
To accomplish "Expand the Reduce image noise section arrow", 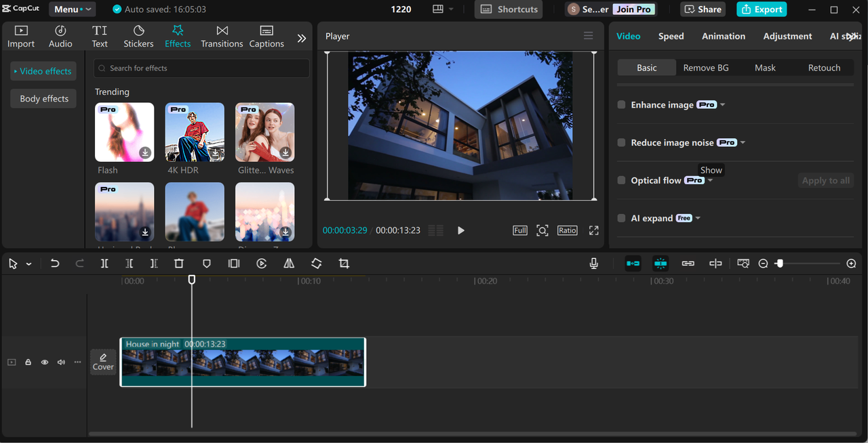I will coord(743,143).
